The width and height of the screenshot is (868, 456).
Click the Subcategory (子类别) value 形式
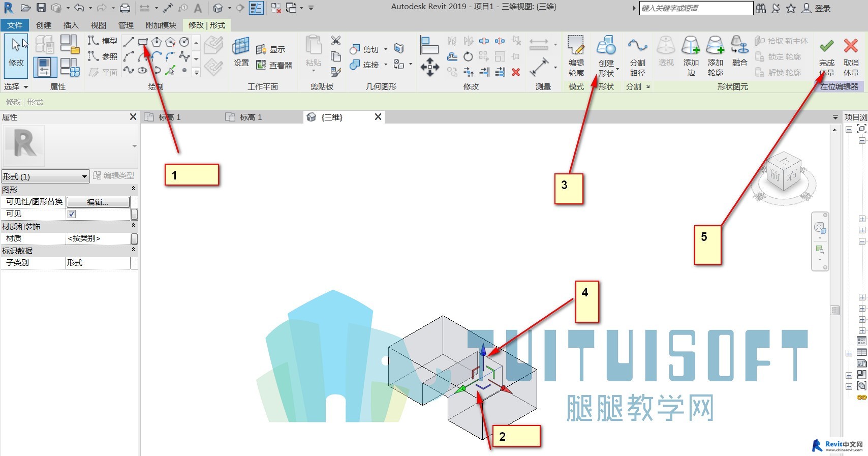98,263
